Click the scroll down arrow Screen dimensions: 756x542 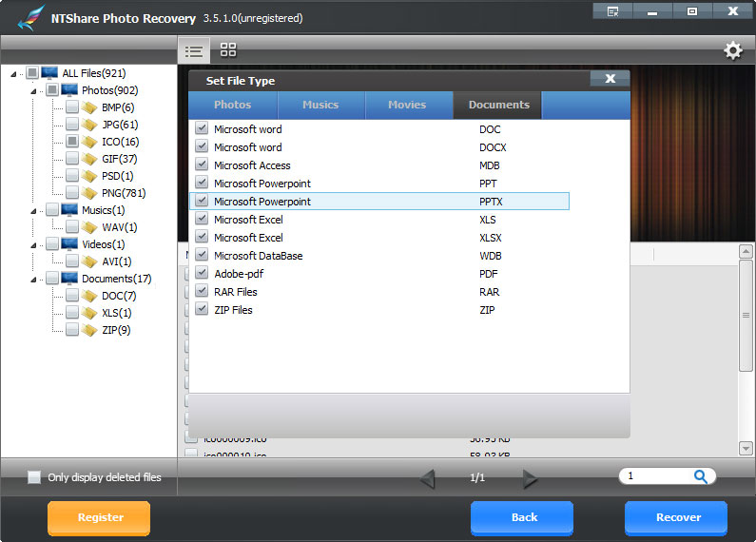[x=746, y=449]
